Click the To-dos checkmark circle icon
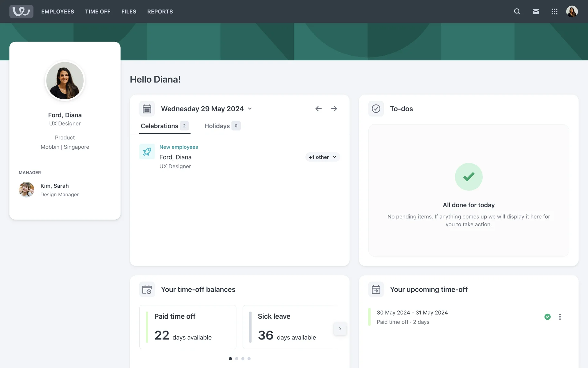This screenshot has width=588, height=368. [376, 109]
